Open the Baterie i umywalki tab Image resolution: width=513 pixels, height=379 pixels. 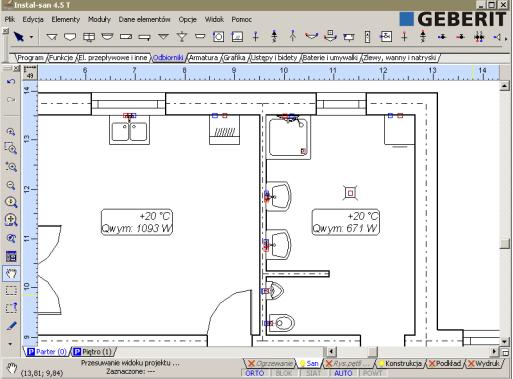[x=330, y=58]
